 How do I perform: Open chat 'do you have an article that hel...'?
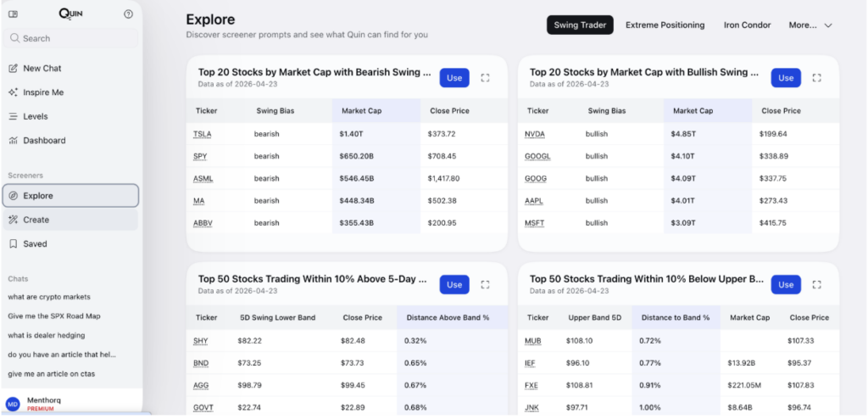pyautogui.click(x=61, y=355)
